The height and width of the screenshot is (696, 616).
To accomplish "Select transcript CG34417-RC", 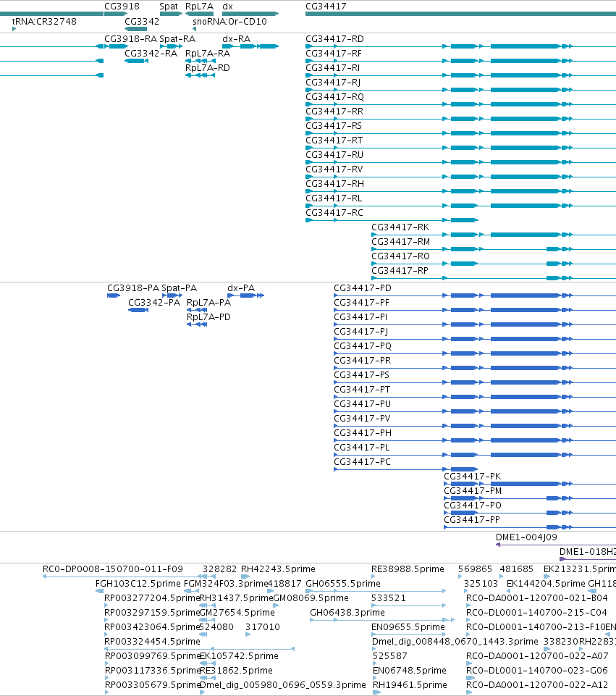I will 334,213.
